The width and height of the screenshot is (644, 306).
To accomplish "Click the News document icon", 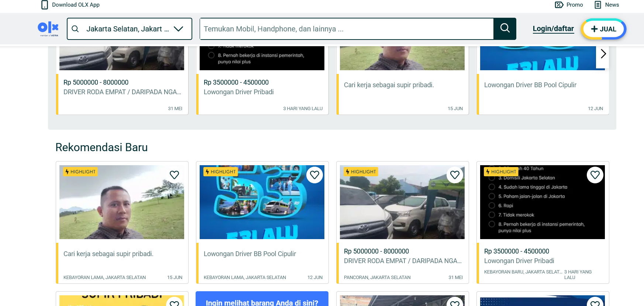I will (598, 5).
